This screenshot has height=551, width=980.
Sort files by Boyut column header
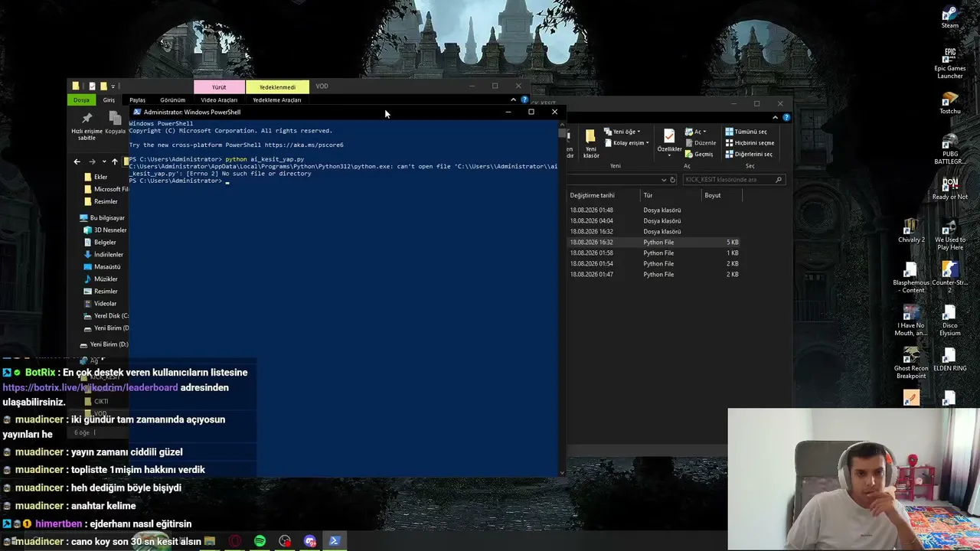click(713, 195)
